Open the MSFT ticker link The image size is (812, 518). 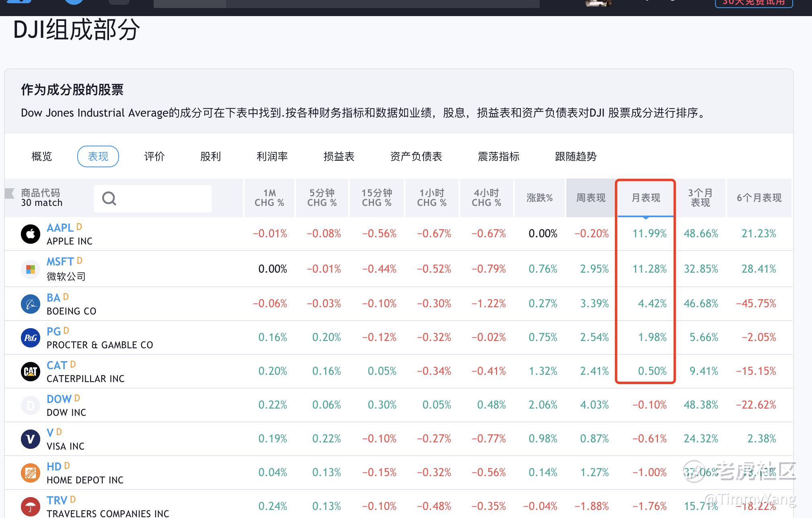60,262
